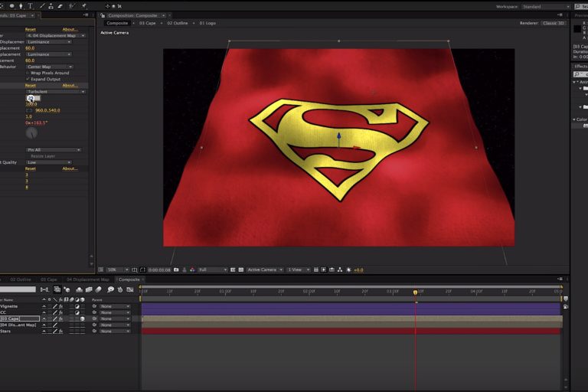Select the Pen tool
The image size is (588, 392).
pyautogui.click(x=21, y=6)
